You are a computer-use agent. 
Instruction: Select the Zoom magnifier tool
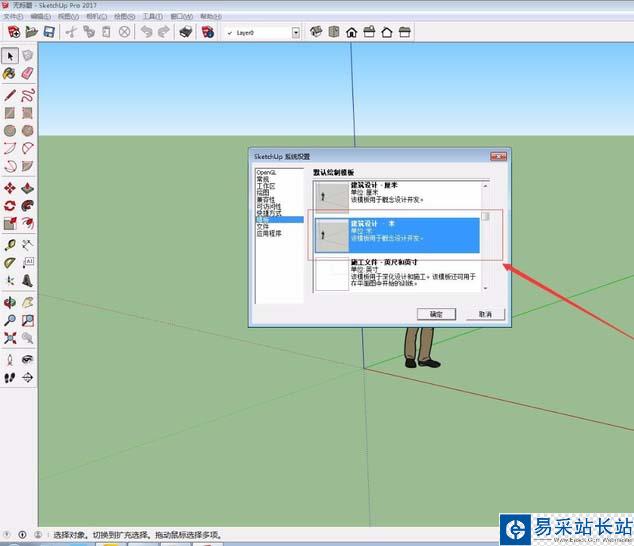[x=10, y=320]
